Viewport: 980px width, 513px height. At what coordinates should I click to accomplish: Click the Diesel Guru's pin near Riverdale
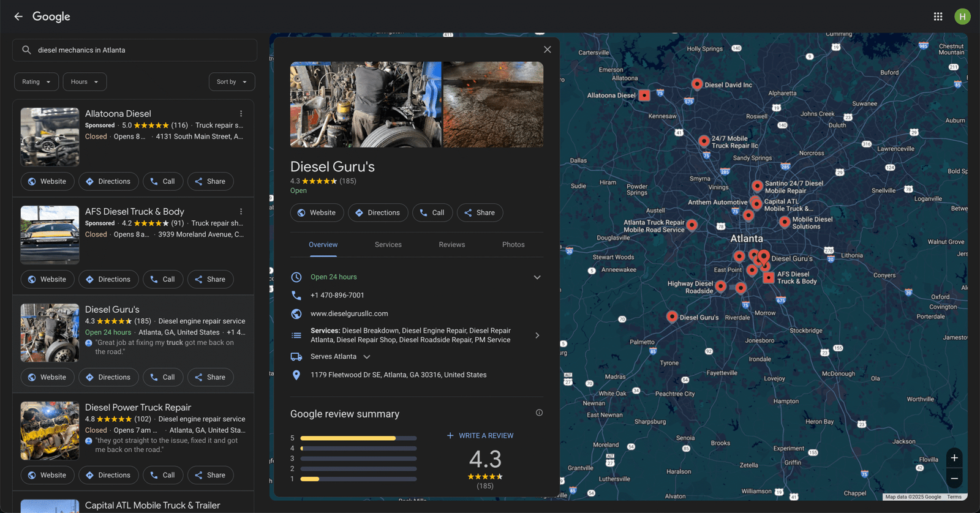[672, 316]
